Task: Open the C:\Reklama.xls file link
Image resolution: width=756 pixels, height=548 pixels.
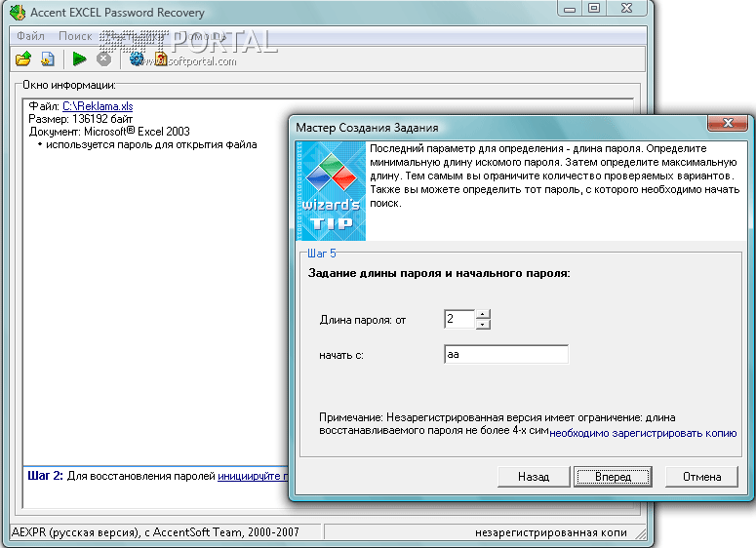Action: click(x=98, y=106)
